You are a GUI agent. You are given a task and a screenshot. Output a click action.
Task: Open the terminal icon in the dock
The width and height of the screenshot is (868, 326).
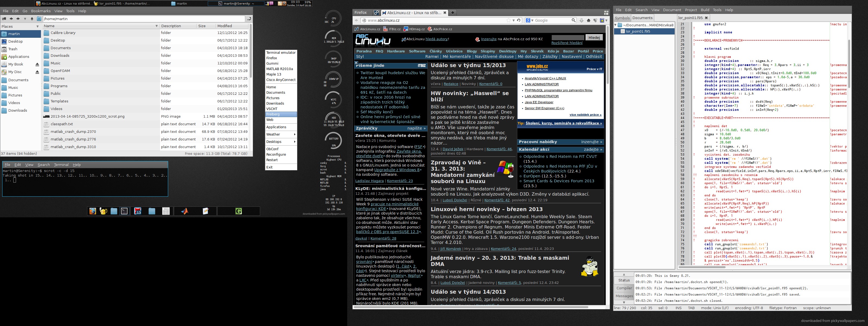(124, 211)
